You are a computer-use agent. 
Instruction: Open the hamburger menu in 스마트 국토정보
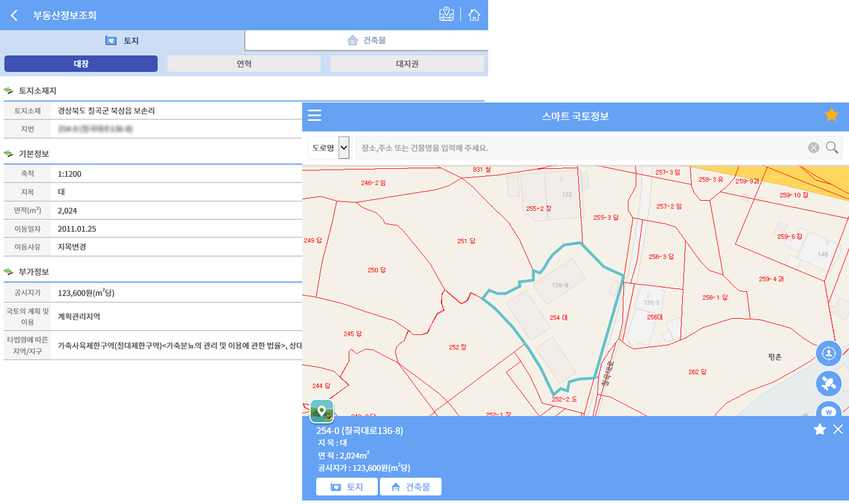click(315, 116)
